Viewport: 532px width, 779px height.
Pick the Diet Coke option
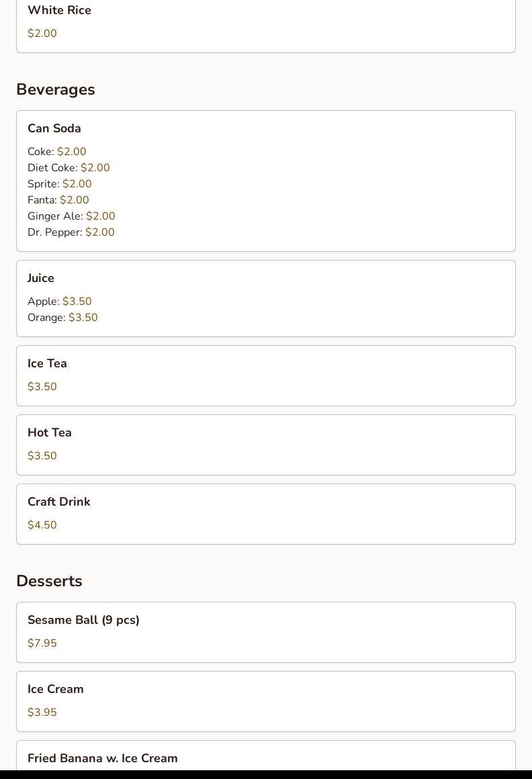[x=69, y=168]
